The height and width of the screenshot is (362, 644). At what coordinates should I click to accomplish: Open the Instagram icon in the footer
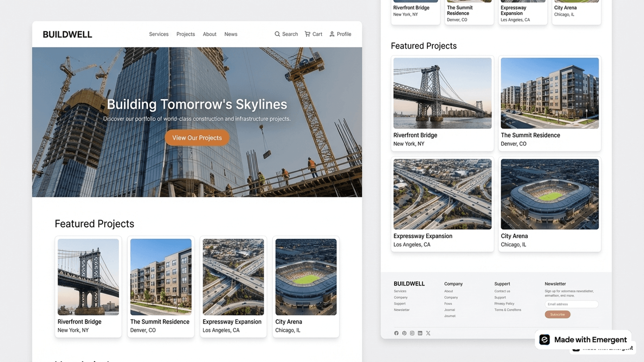point(412,333)
